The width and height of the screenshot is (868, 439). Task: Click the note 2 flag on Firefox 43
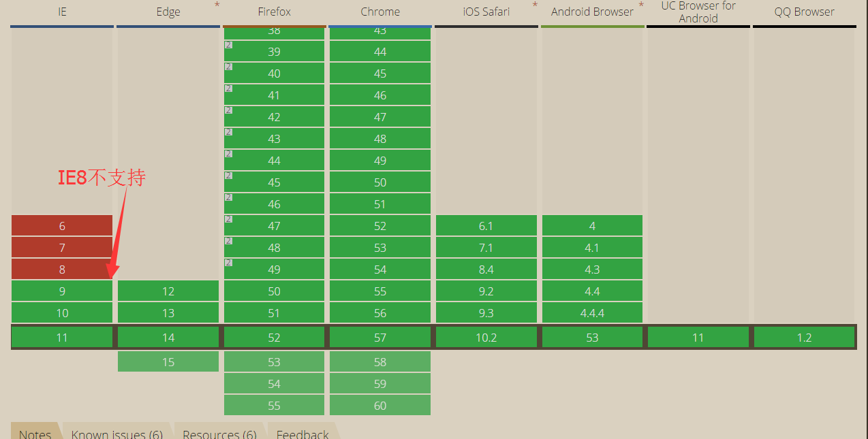(x=228, y=132)
